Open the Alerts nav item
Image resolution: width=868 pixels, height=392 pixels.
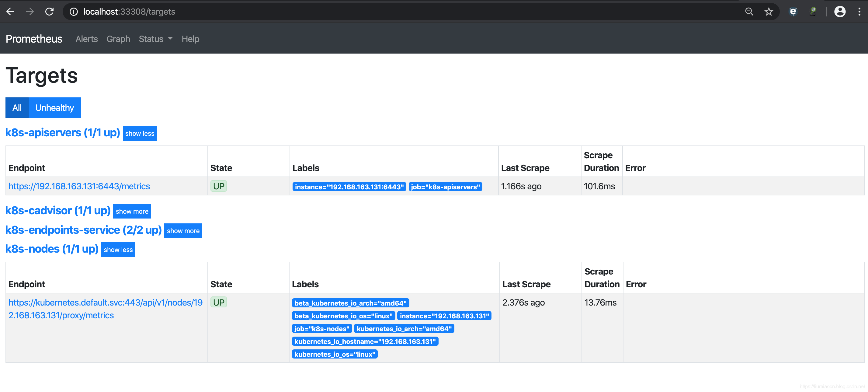click(x=87, y=39)
